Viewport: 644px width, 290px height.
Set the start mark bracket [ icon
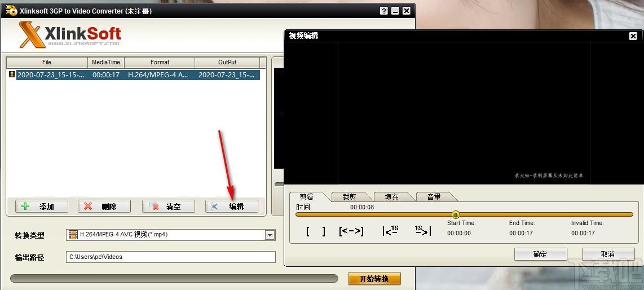point(308,232)
